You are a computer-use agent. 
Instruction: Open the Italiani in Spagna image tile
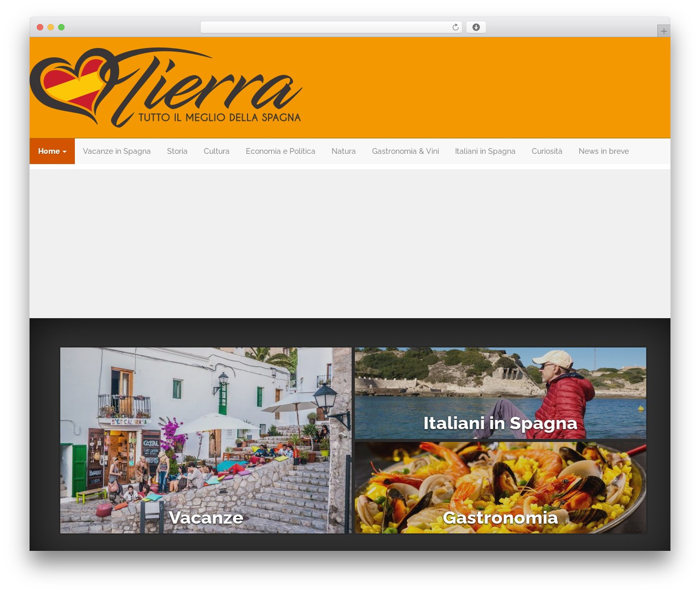point(500,393)
